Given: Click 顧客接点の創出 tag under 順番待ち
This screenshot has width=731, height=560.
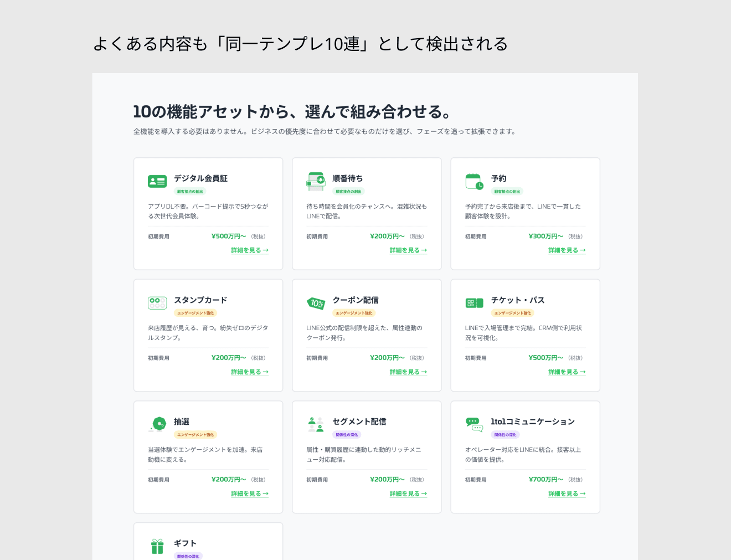Looking at the screenshot, I should 348,192.
